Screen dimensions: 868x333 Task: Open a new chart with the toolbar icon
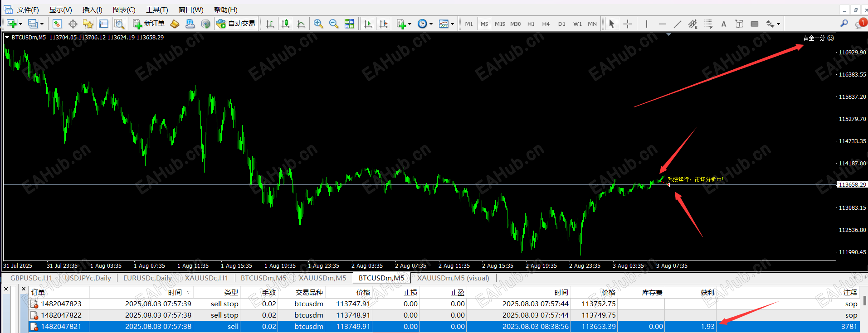(x=11, y=24)
